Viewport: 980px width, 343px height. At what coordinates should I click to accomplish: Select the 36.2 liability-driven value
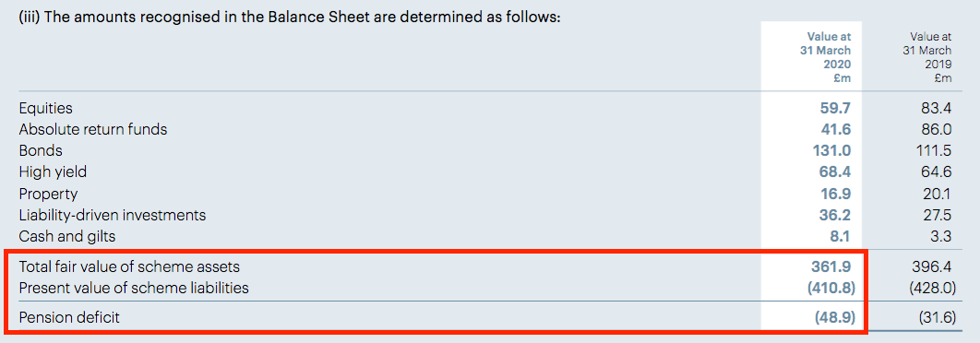[835, 215]
